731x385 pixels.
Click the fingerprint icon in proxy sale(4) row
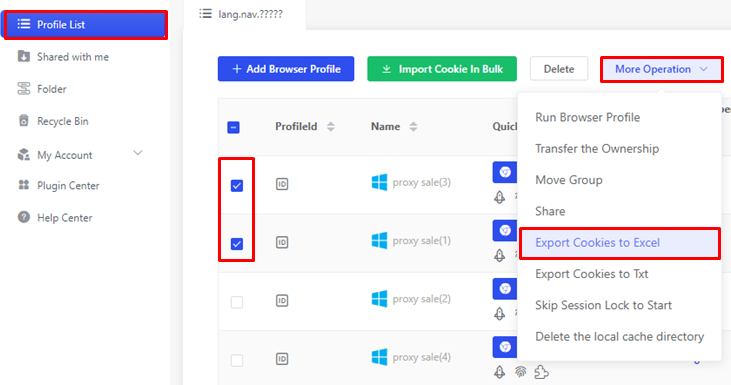(520, 371)
